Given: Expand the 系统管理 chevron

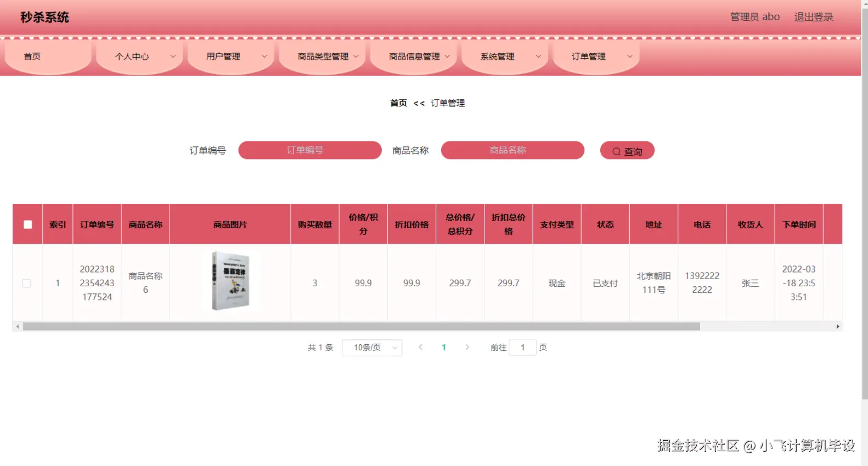Looking at the screenshot, I should point(538,56).
